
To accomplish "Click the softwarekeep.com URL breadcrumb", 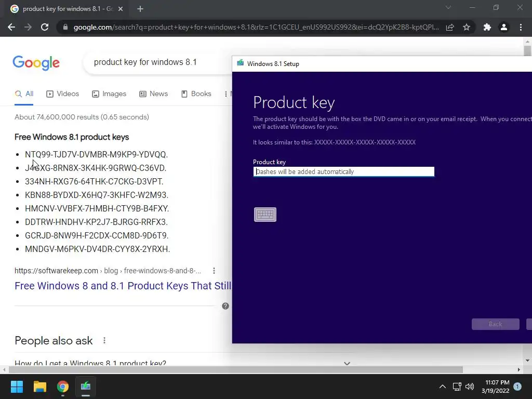I will pyautogui.click(x=108, y=271).
